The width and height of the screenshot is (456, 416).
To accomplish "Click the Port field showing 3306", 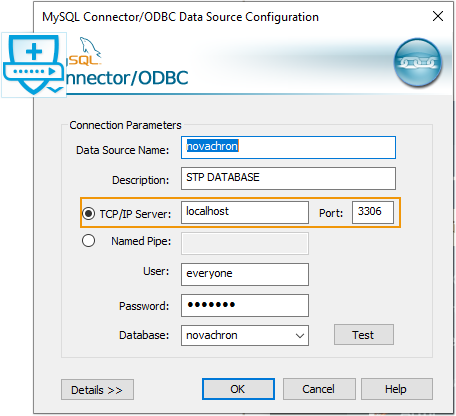I will click(373, 212).
